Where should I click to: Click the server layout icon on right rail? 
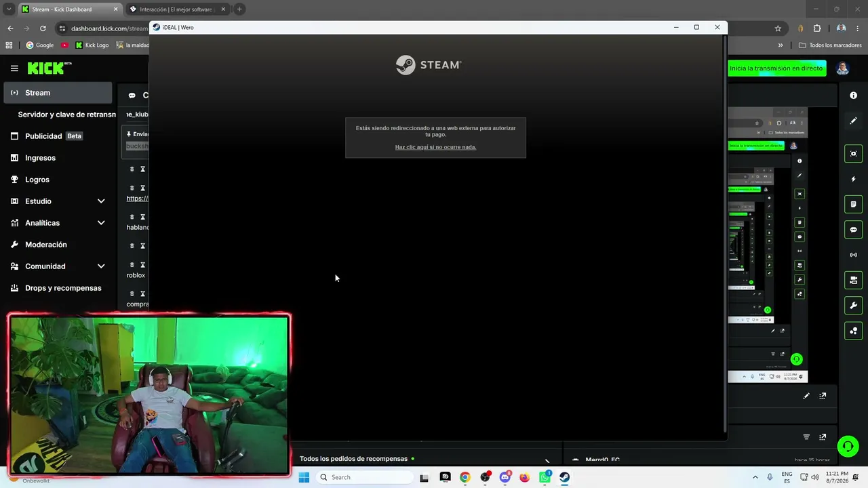[x=853, y=280]
